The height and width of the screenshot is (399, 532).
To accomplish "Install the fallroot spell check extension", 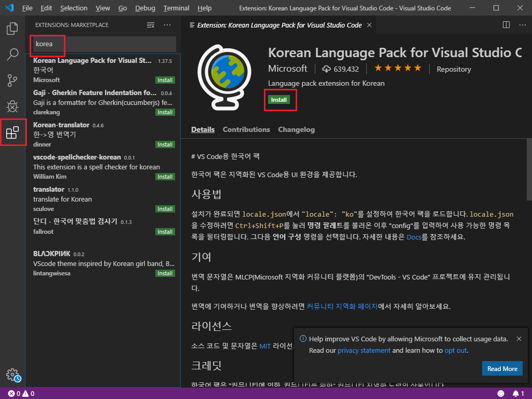I will (x=165, y=232).
